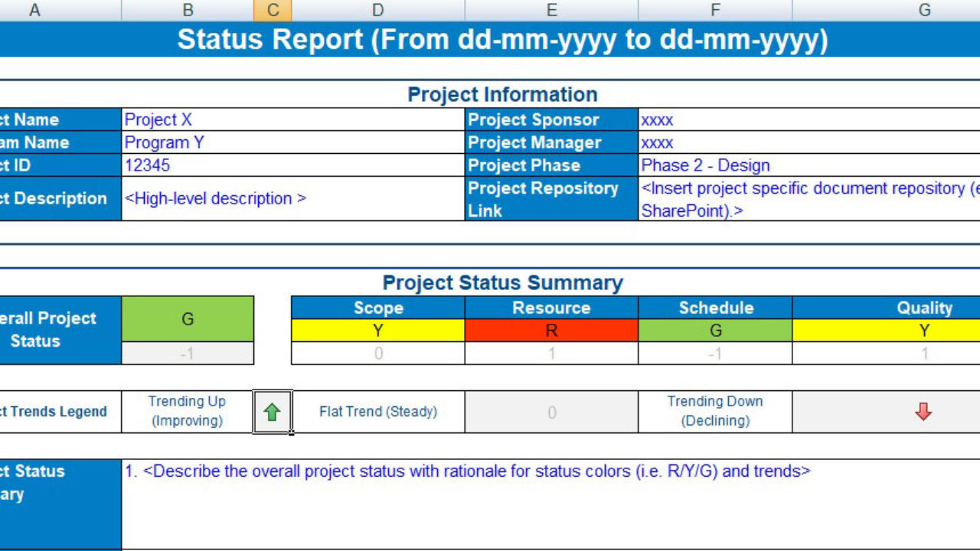Click the High-level description cell
The image size is (980, 551).
(292, 199)
